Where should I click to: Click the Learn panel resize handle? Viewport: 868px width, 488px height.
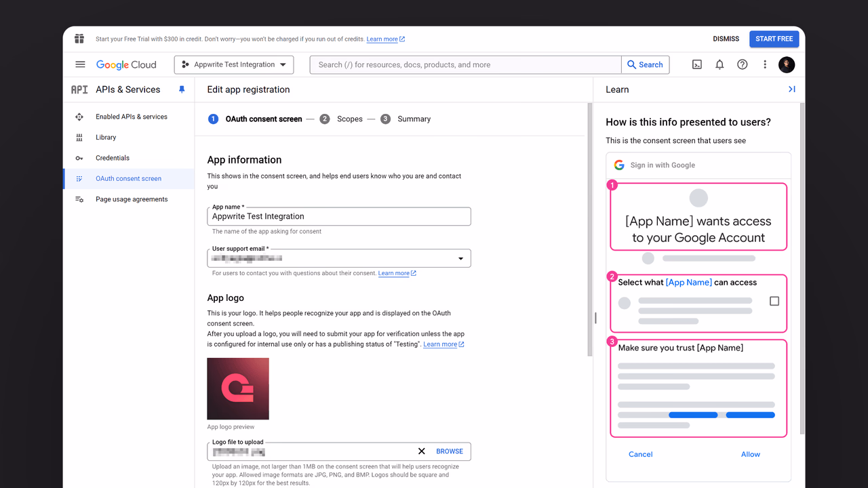(x=595, y=318)
